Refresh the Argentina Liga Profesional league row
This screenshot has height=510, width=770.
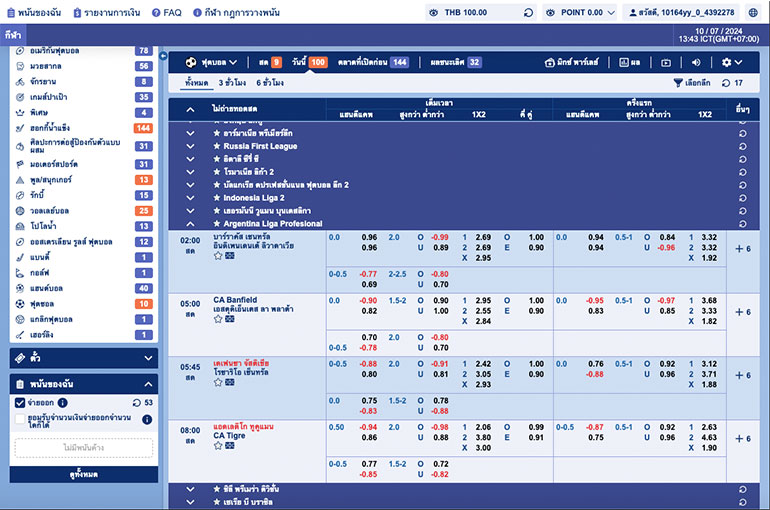[742, 225]
